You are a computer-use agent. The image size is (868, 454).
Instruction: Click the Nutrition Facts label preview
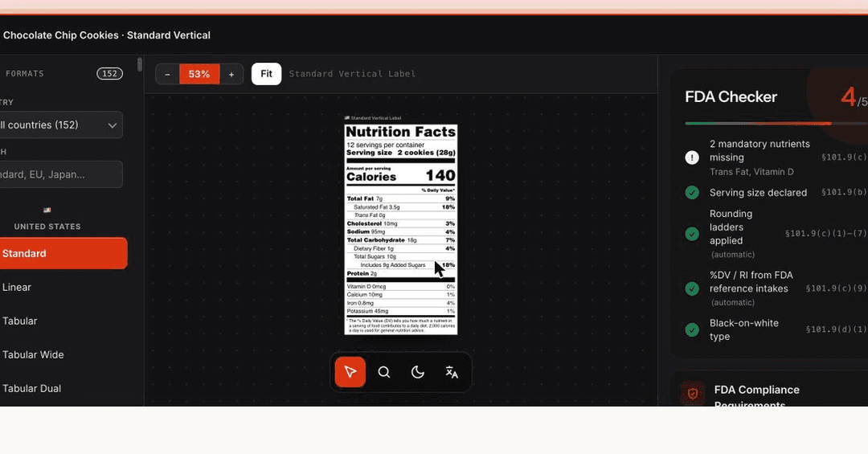click(401, 229)
